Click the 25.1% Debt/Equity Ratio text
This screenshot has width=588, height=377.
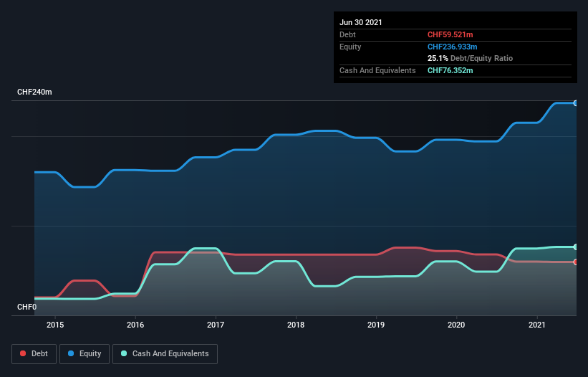[471, 58]
